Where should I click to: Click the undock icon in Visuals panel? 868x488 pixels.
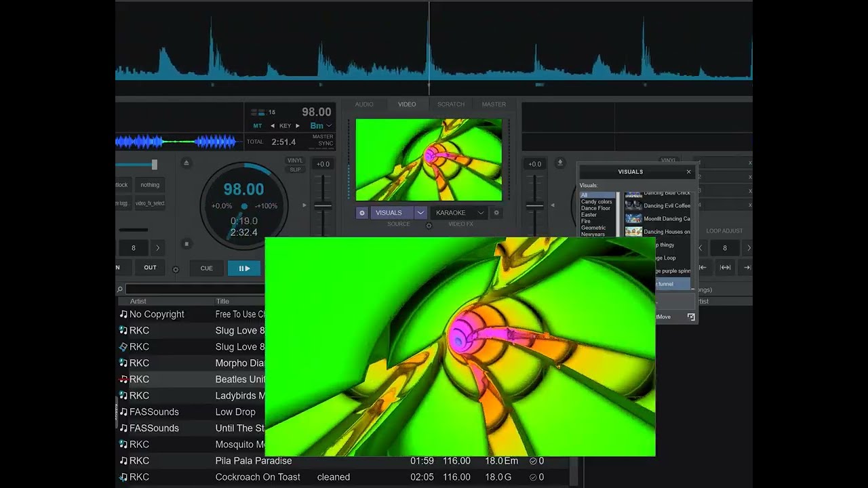click(691, 317)
